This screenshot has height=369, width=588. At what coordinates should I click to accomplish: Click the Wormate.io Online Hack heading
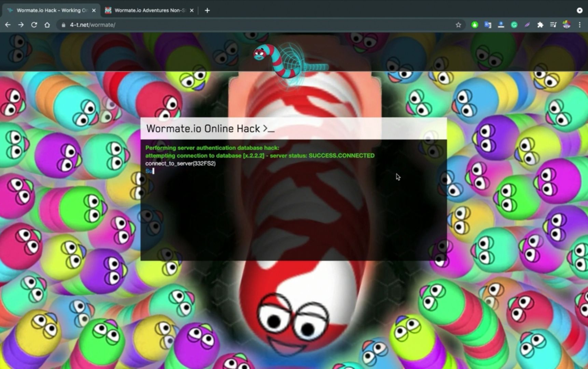(210, 128)
